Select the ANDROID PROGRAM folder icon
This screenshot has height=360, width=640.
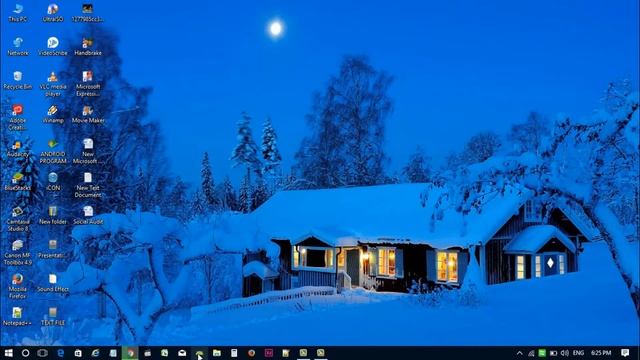point(53,151)
